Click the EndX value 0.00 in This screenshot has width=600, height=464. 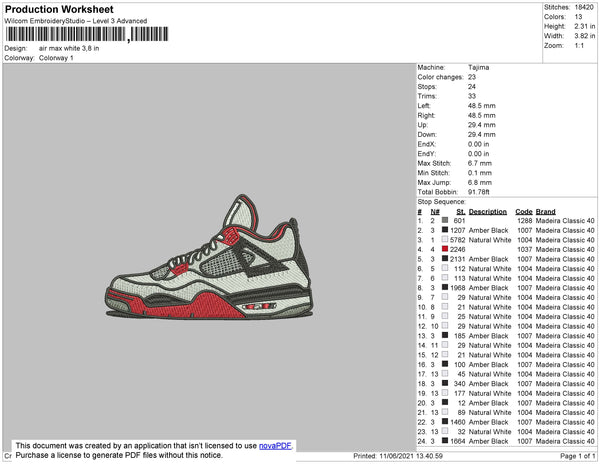pyautogui.click(x=478, y=144)
